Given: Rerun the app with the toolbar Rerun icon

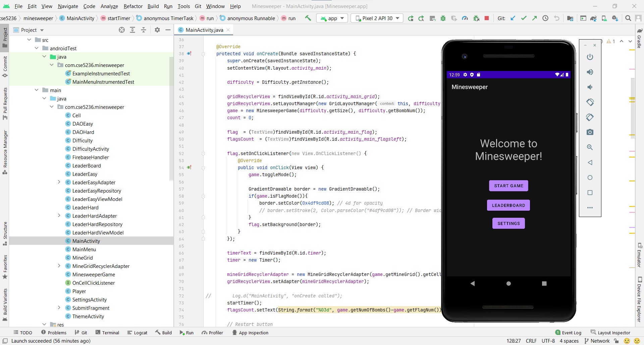Looking at the screenshot, I should click(411, 18).
